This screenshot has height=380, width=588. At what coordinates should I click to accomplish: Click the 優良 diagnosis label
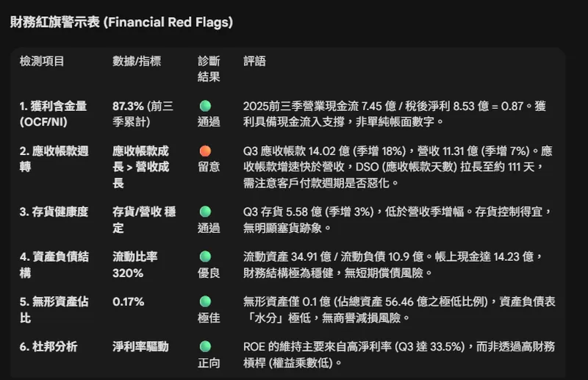pyautogui.click(x=209, y=273)
